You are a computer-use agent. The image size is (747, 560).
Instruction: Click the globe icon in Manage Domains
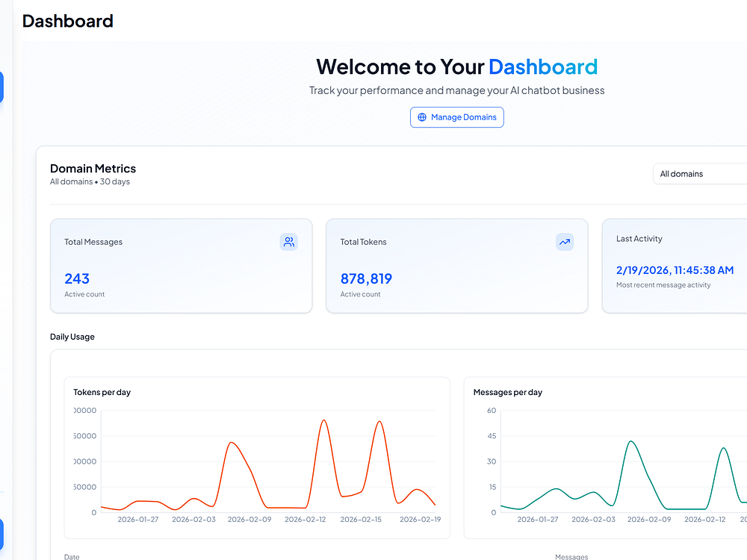pos(422,117)
